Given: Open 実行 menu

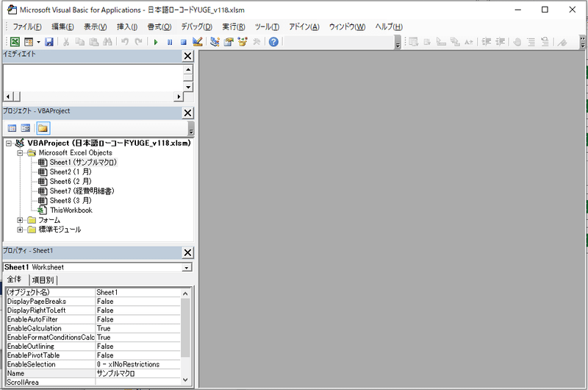Looking at the screenshot, I should point(234,26).
